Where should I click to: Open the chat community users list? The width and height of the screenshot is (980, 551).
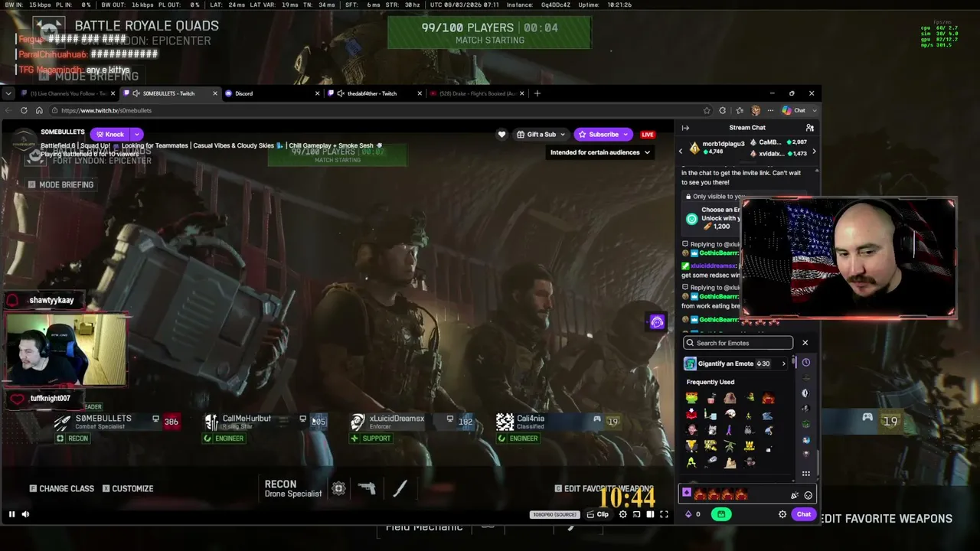(809, 128)
